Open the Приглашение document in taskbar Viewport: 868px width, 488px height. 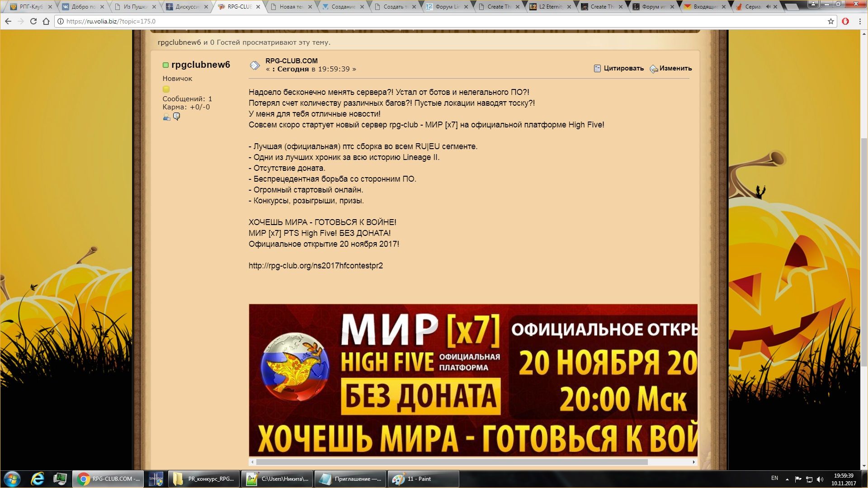(x=350, y=479)
